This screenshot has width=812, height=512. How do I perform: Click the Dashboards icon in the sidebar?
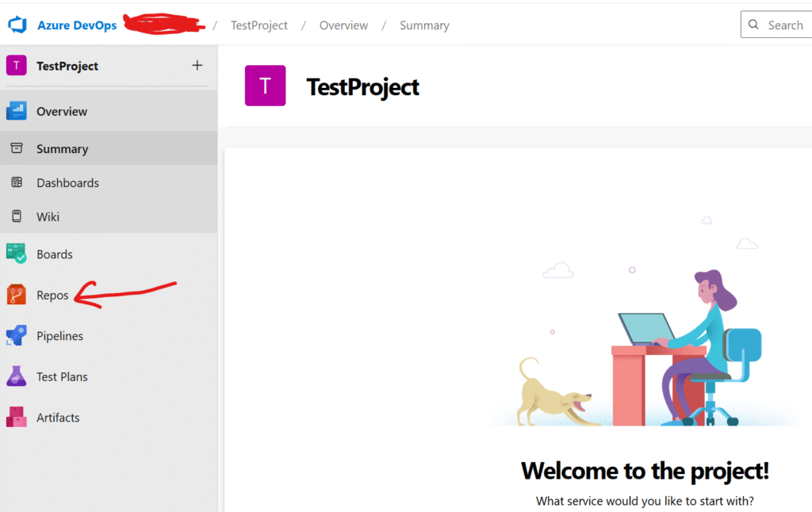[17, 182]
